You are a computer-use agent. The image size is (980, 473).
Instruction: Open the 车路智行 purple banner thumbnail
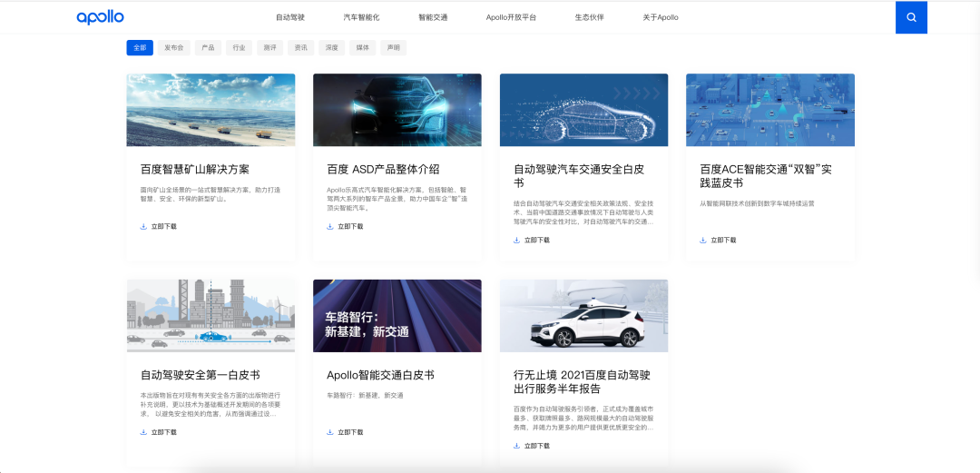(x=397, y=316)
